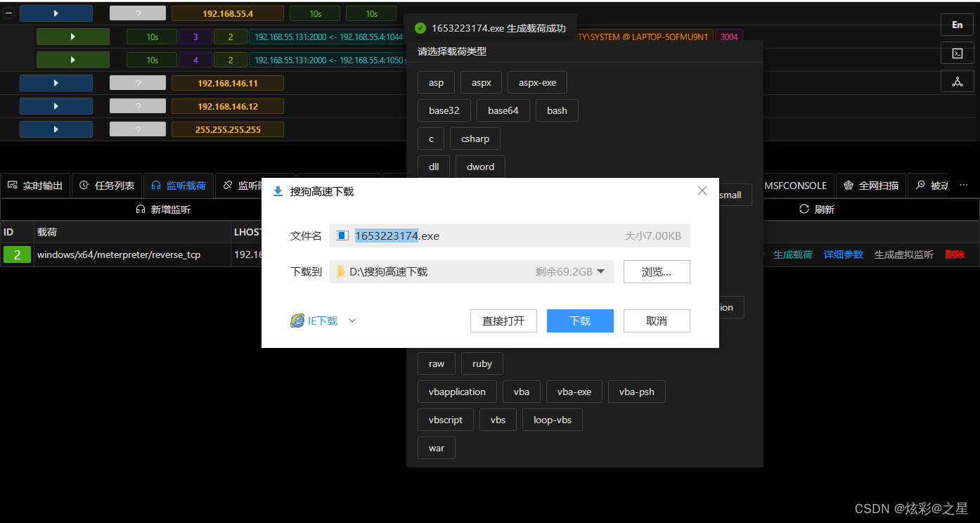
Task: Click the 浏览... browse button
Action: point(657,272)
